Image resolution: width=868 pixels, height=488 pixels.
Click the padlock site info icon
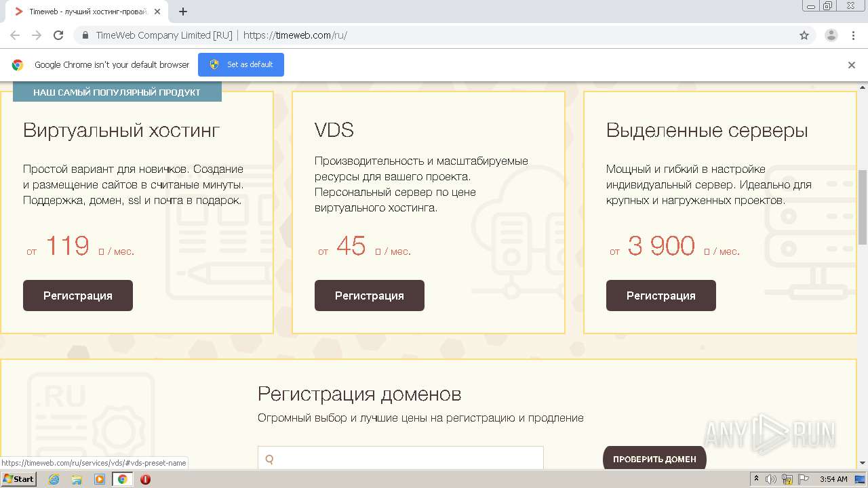[85, 35]
